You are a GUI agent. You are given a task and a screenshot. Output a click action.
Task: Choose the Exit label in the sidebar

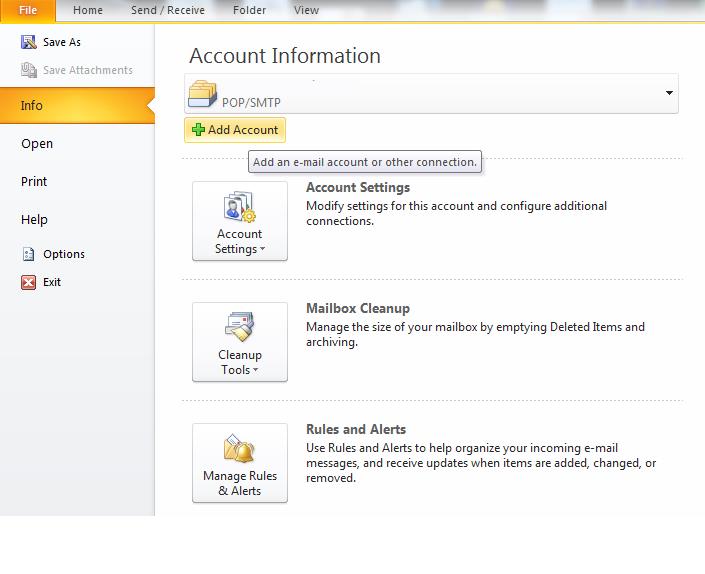coord(52,282)
